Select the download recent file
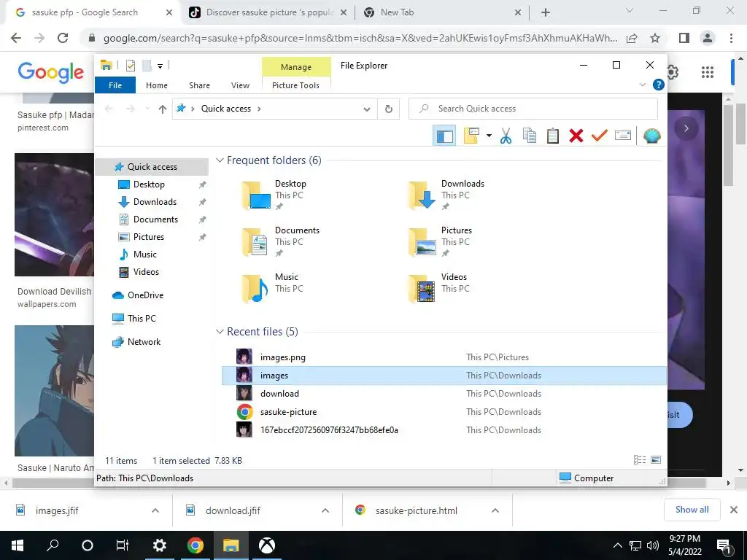Image resolution: width=747 pixels, height=560 pixels. [x=444, y=394]
